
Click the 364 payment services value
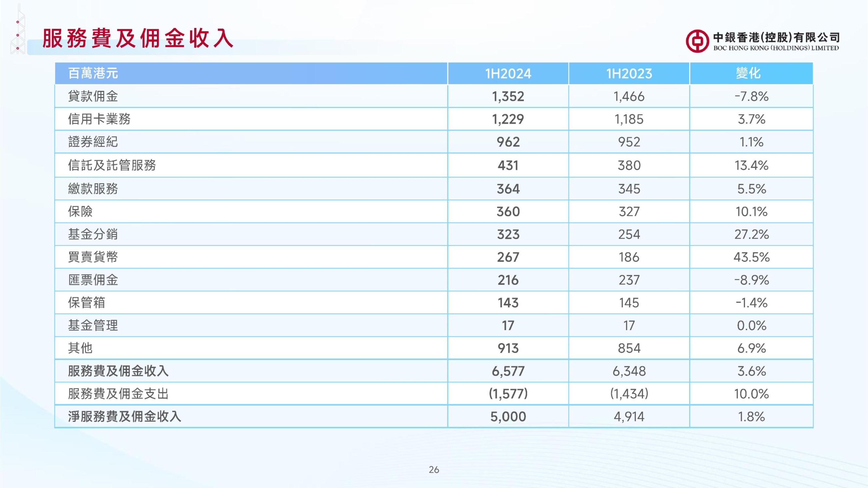click(x=508, y=189)
